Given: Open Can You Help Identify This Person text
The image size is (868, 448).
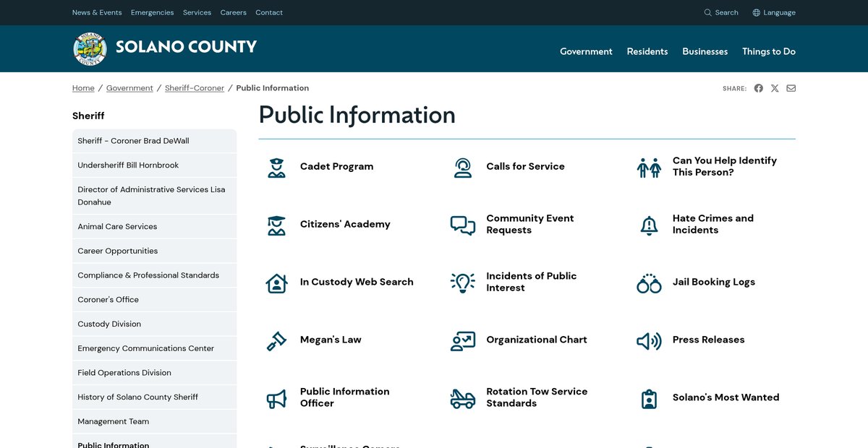Looking at the screenshot, I should 725,166.
